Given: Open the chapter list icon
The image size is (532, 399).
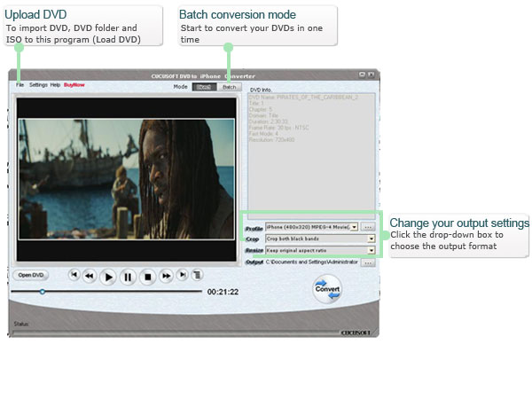Looking at the screenshot, I should point(197,275).
